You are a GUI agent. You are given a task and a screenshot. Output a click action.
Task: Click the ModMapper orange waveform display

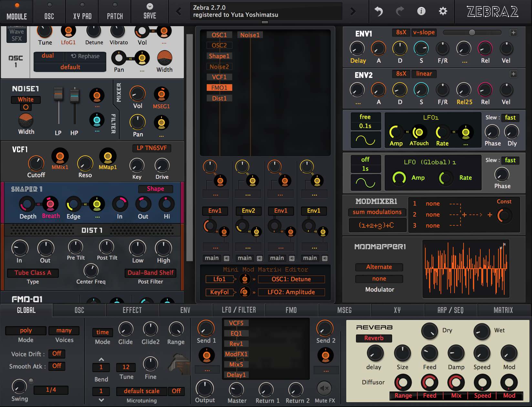click(466, 269)
